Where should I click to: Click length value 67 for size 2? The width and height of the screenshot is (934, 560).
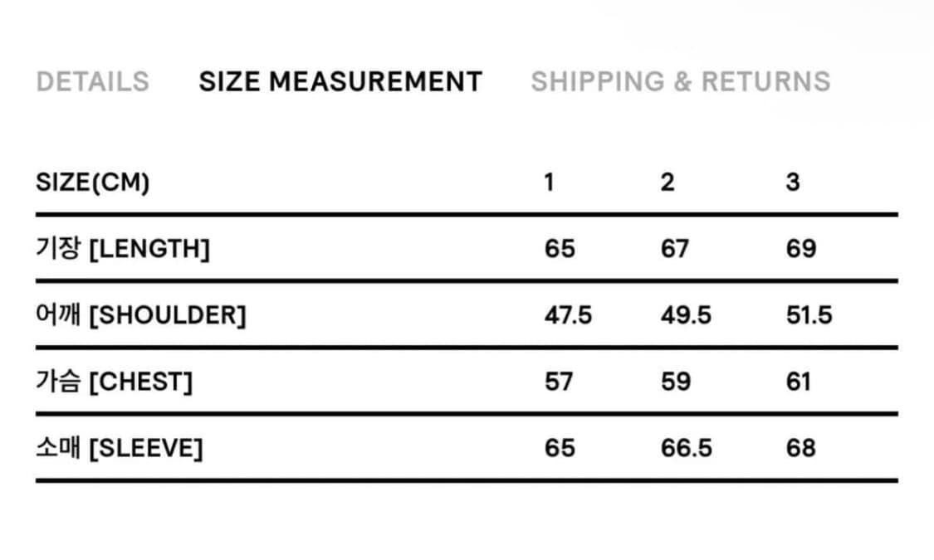[x=675, y=249]
